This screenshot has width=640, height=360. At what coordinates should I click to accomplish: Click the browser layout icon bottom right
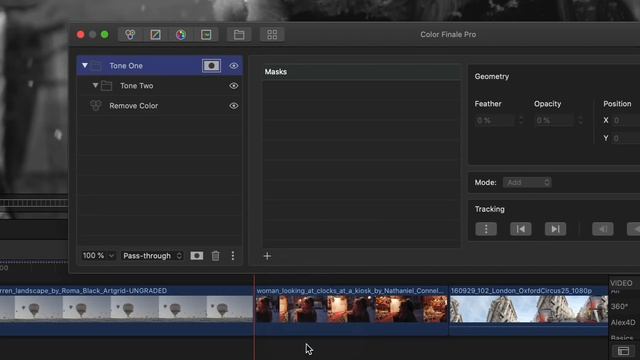click(x=623, y=351)
